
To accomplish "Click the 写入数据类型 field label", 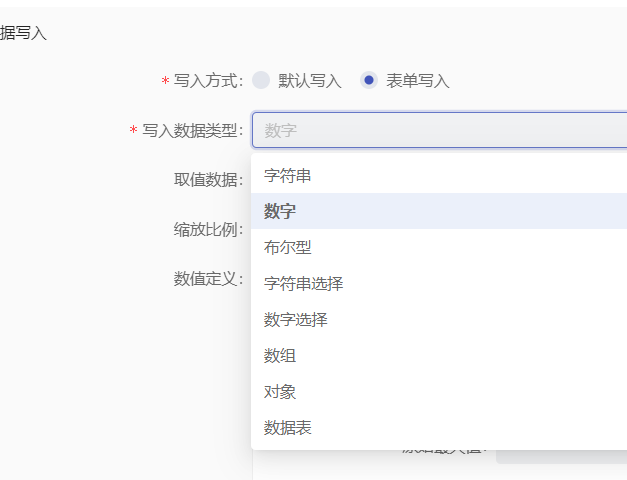I will (192, 130).
